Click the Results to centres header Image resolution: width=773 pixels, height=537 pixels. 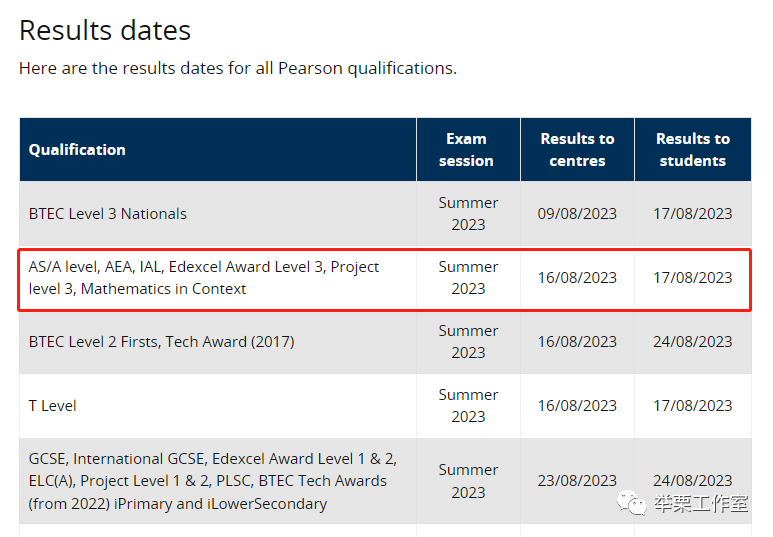[x=577, y=149]
